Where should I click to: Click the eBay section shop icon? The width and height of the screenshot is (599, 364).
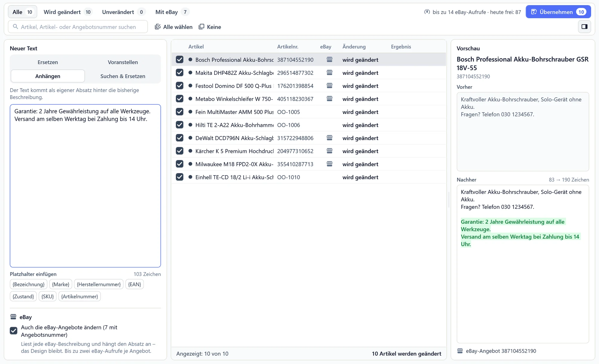[13, 317]
